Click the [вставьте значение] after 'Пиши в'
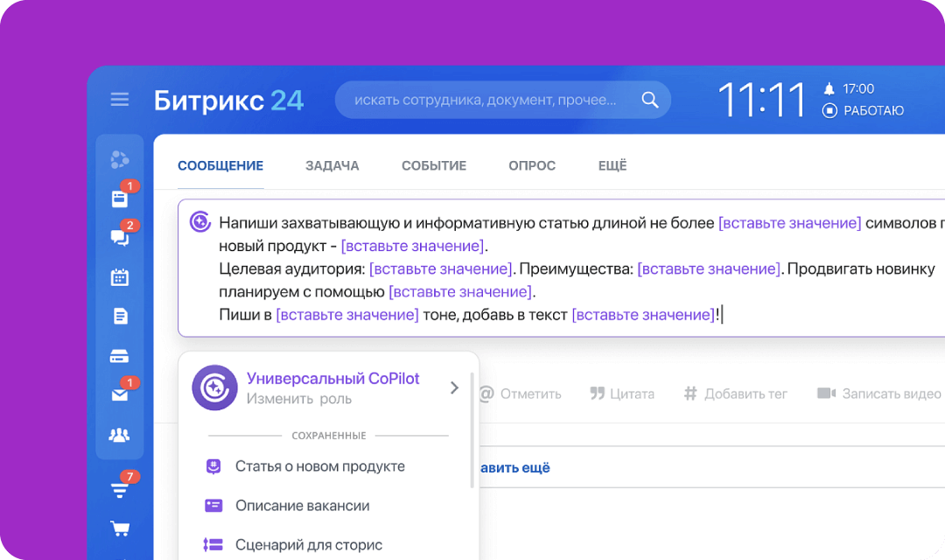Screen dimensions: 945x560 coord(347,315)
